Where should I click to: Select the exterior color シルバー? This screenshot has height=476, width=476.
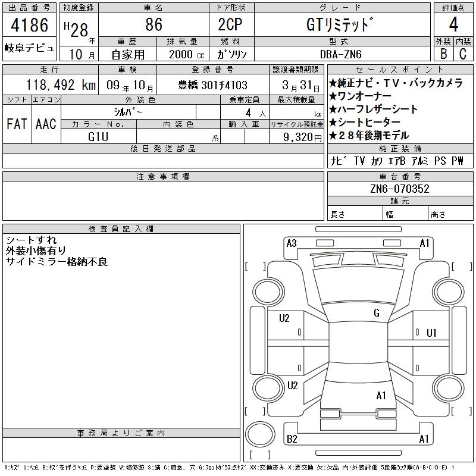point(128,112)
